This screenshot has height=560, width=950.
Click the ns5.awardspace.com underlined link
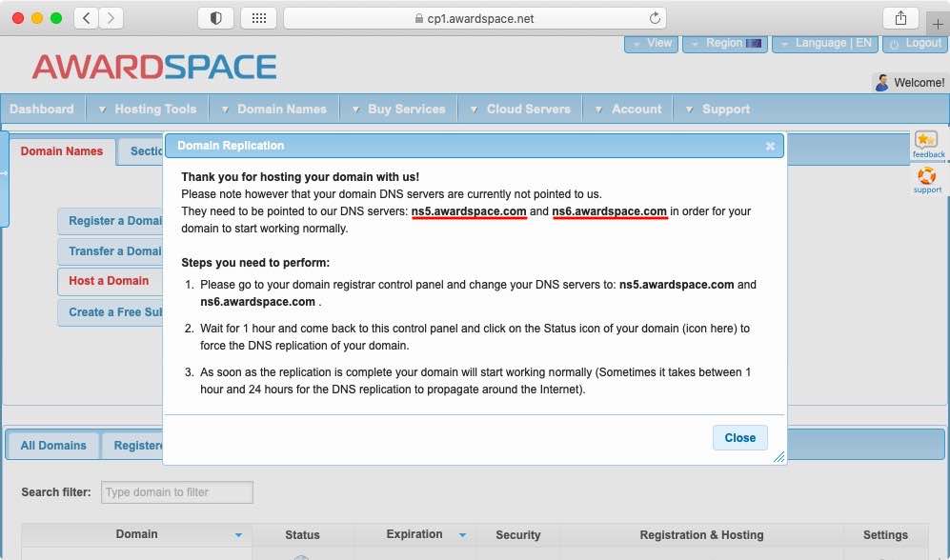[469, 211]
